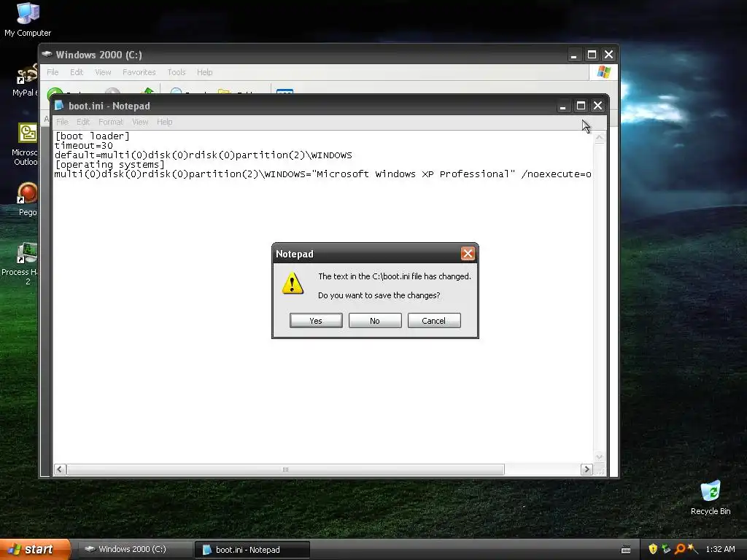Click the yellow warning icon in the dialog
The width and height of the screenshot is (747, 560).
[293, 283]
